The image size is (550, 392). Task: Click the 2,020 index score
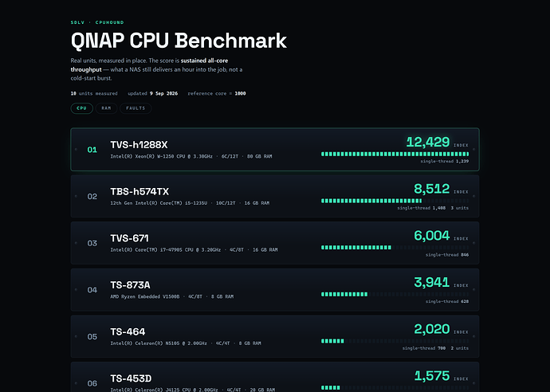pyautogui.click(x=432, y=329)
